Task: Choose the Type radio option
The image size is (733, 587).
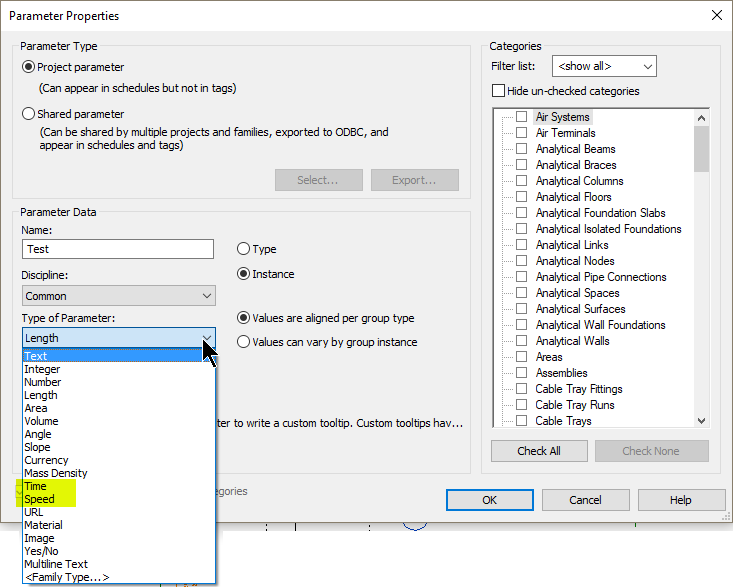Action: tap(243, 249)
